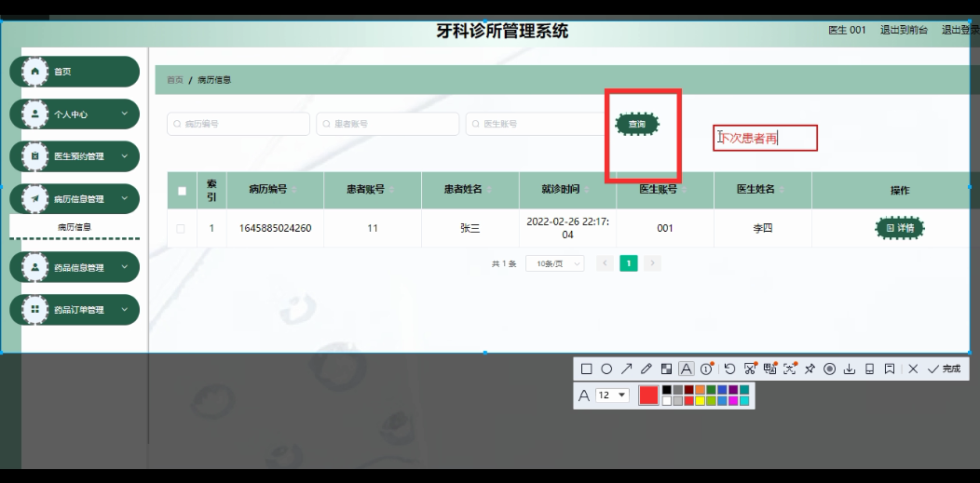
Task: Start screen recording with record icon
Action: 829,369
